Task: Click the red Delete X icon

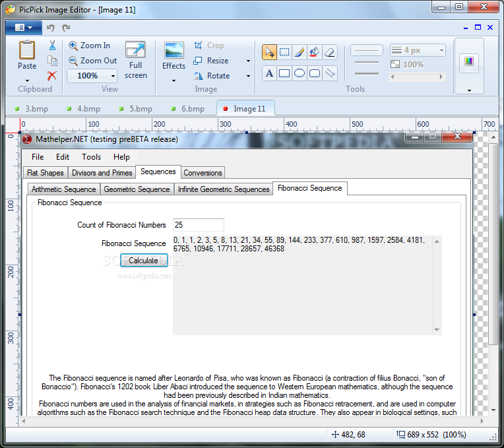Action: (x=51, y=76)
